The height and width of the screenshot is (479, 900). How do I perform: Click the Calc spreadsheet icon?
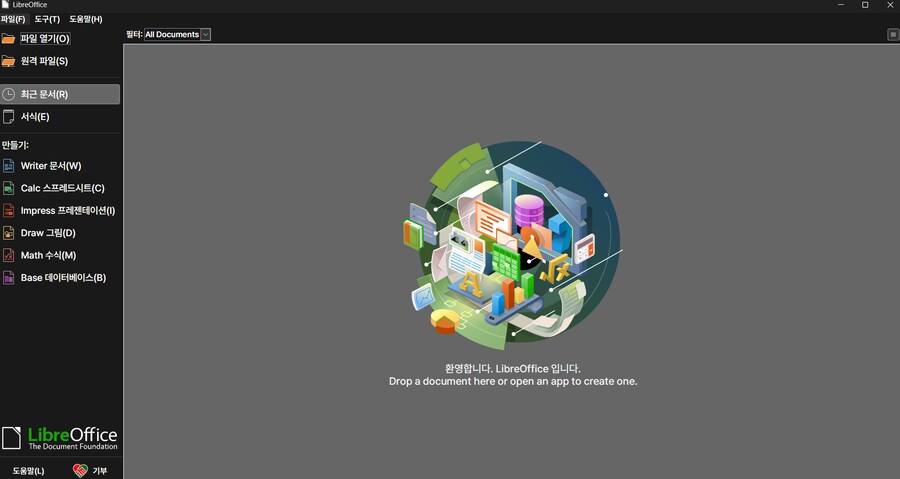point(9,188)
